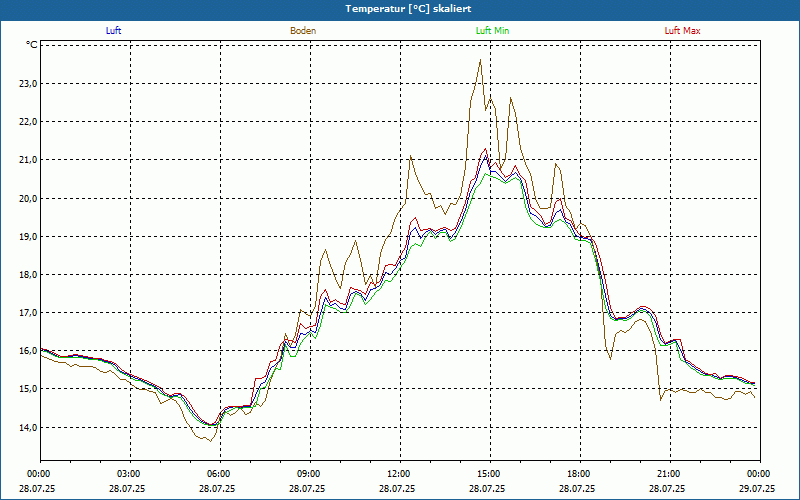Image resolution: width=800 pixels, height=500 pixels.
Task: Click the 09:00 time axis label
Action: pos(310,474)
